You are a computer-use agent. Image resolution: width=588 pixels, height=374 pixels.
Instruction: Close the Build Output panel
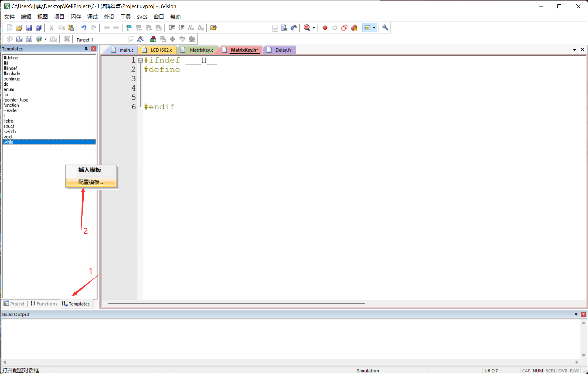[x=583, y=314]
